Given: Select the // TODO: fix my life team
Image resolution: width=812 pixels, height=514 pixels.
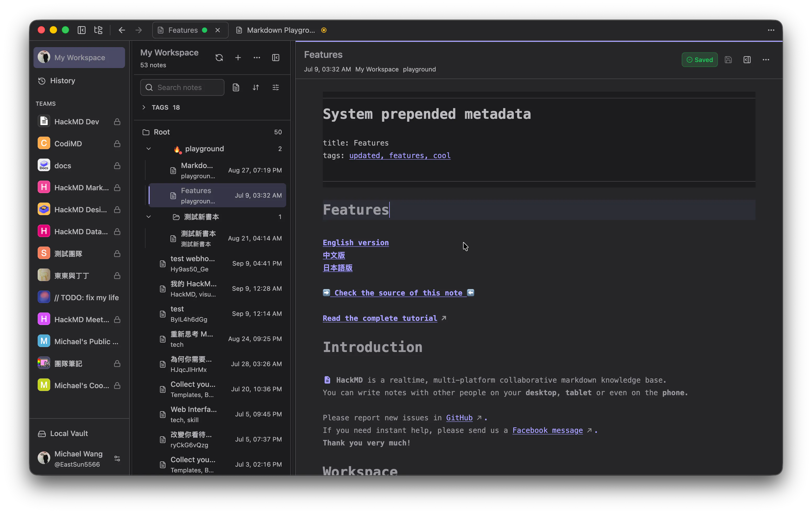Looking at the screenshot, I should click(79, 298).
